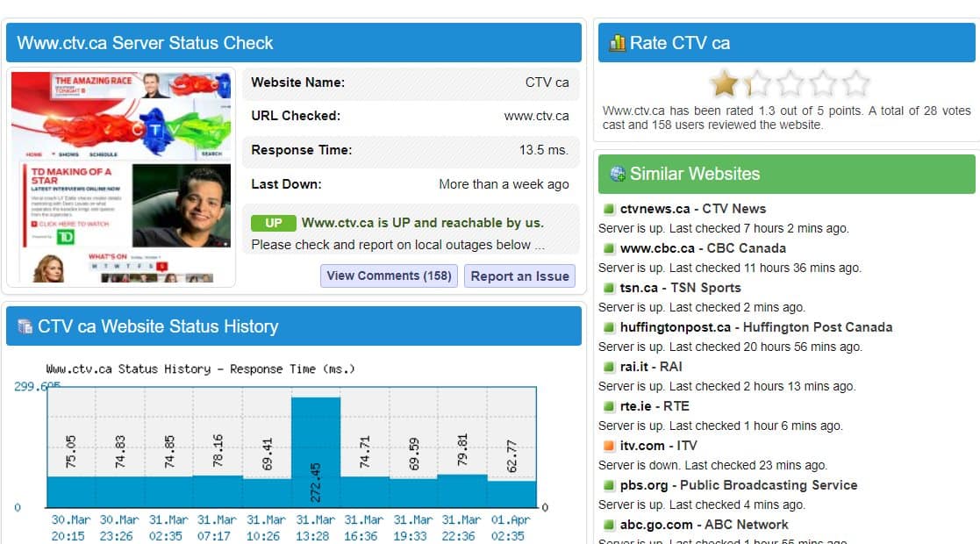Click the green UP status badge
Viewport: 980px width, 544px height.
pos(273,223)
